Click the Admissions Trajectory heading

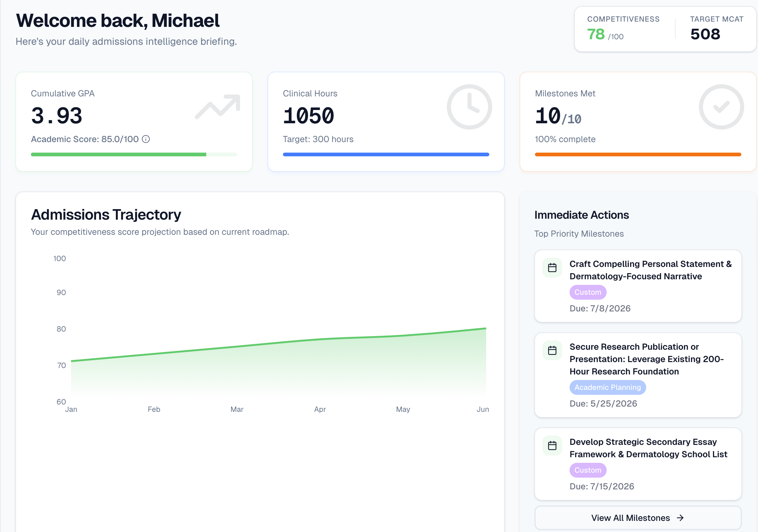pos(106,215)
